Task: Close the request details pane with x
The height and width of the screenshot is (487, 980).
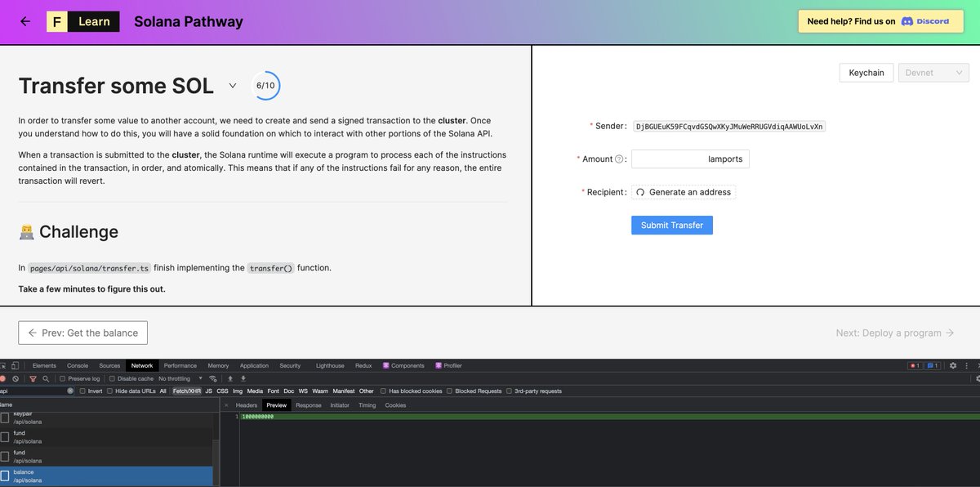Action: tap(226, 405)
